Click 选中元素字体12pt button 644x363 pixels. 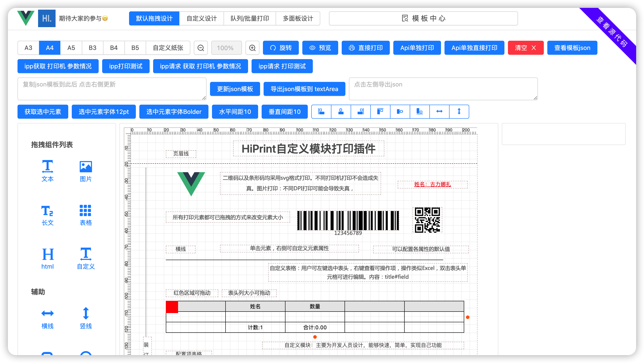(103, 112)
